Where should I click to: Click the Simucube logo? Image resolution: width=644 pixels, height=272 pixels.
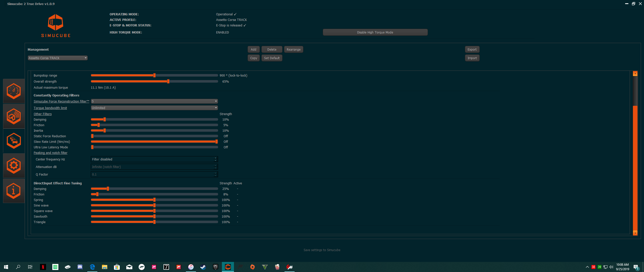pyautogui.click(x=56, y=26)
